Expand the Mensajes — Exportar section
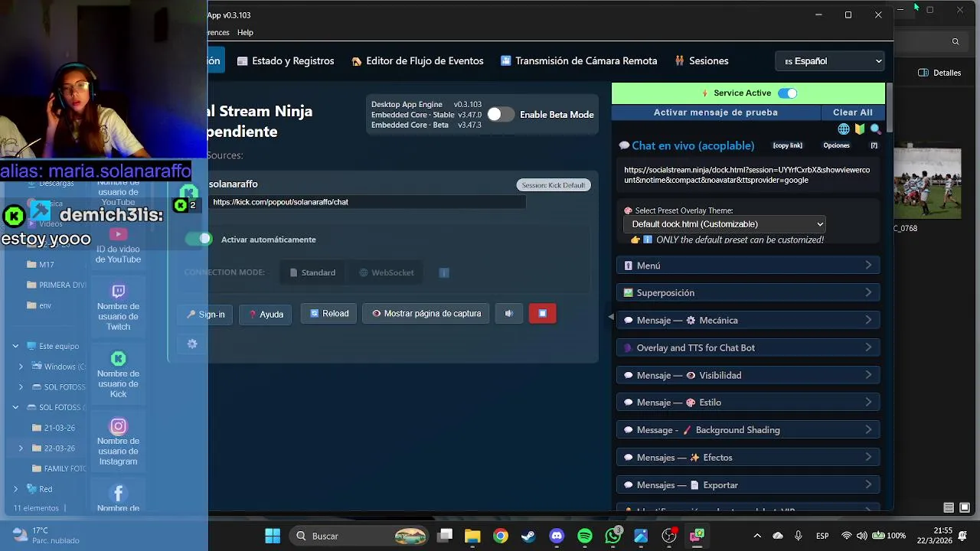 [x=748, y=485]
